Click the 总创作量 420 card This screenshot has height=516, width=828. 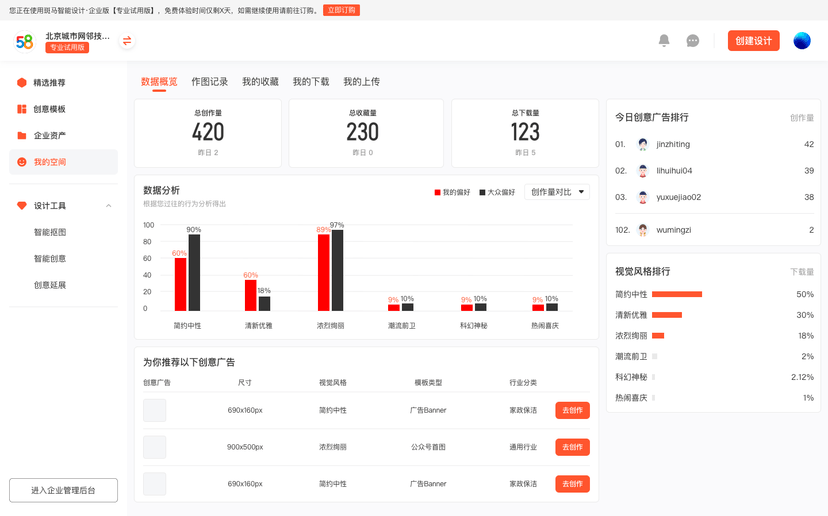click(x=208, y=133)
